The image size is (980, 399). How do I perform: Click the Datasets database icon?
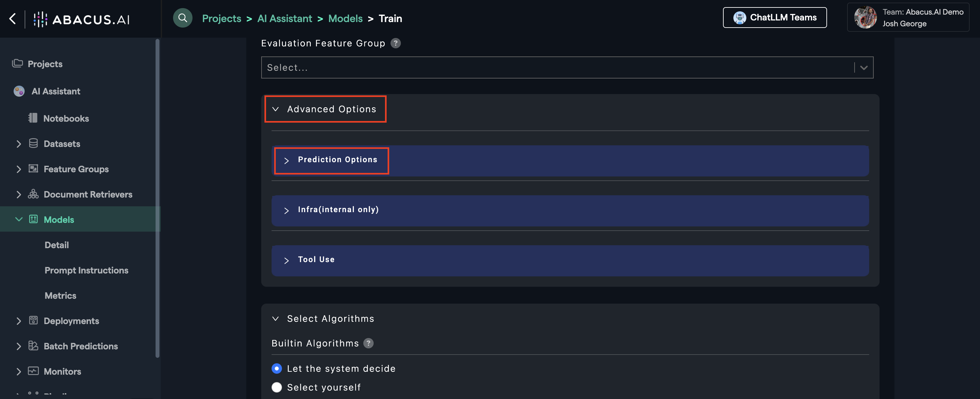(x=33, y=143)
